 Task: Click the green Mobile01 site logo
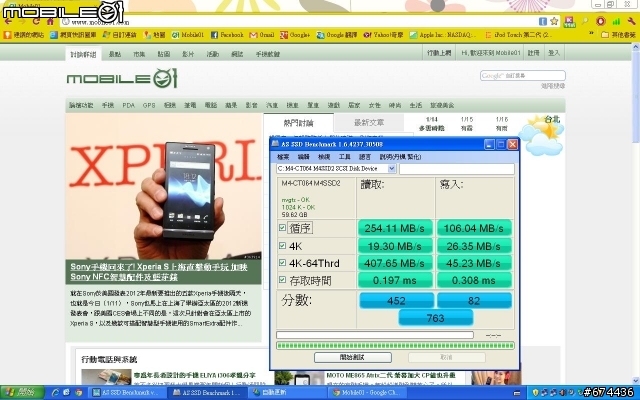122,78
